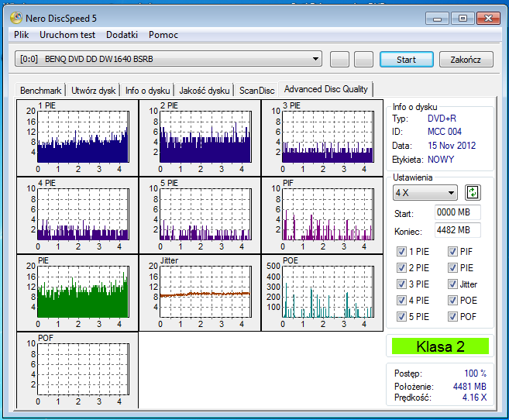Screen dimensions: 509x420
Task: Click the Zakończ button
Action: click(x=466, y=60)
